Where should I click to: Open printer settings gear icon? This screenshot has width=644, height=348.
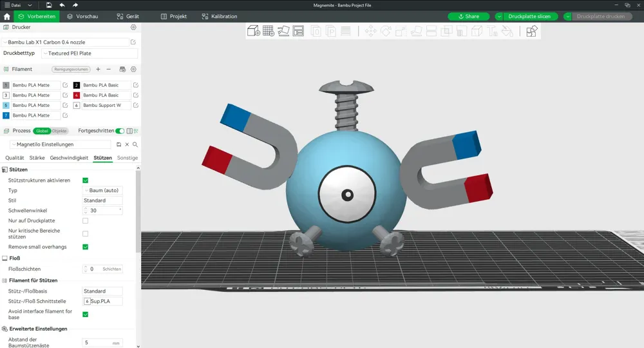(x=133, y=27)
